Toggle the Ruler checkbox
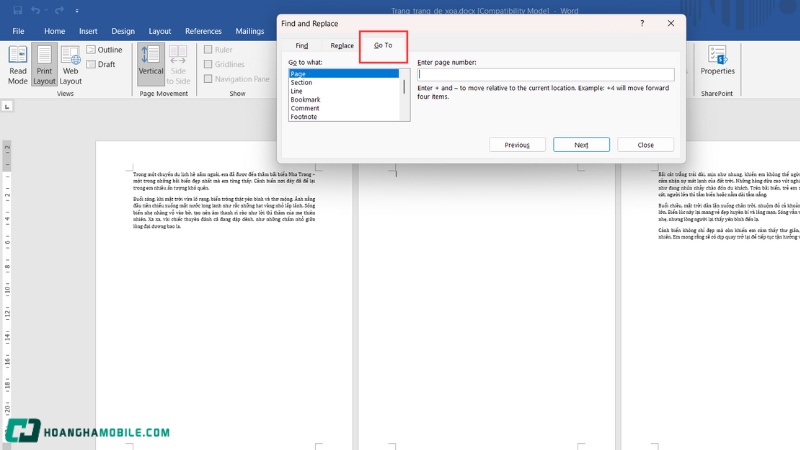Viewport: 800px width, 450px height. (209, 50)
